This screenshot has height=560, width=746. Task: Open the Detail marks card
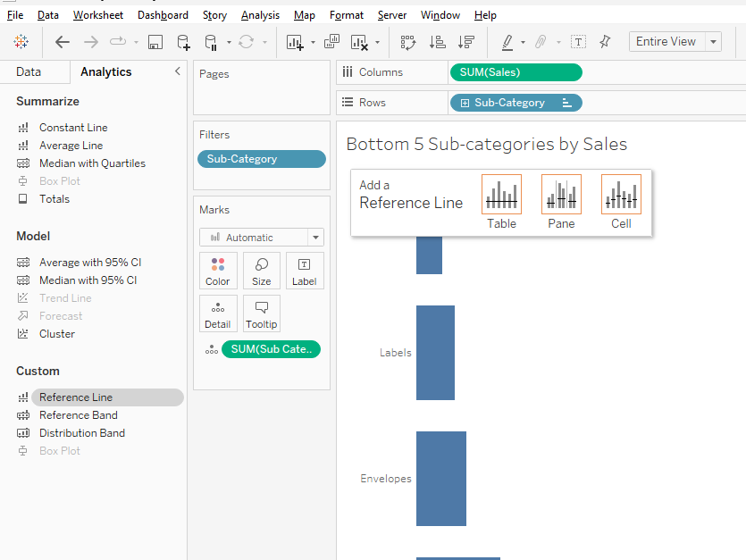218,313
